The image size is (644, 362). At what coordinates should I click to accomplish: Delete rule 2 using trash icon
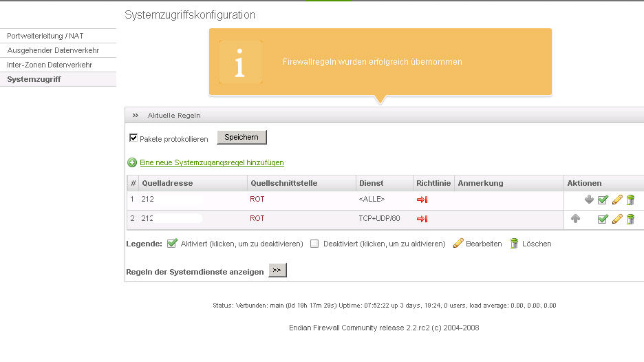(x=630, y=219)
